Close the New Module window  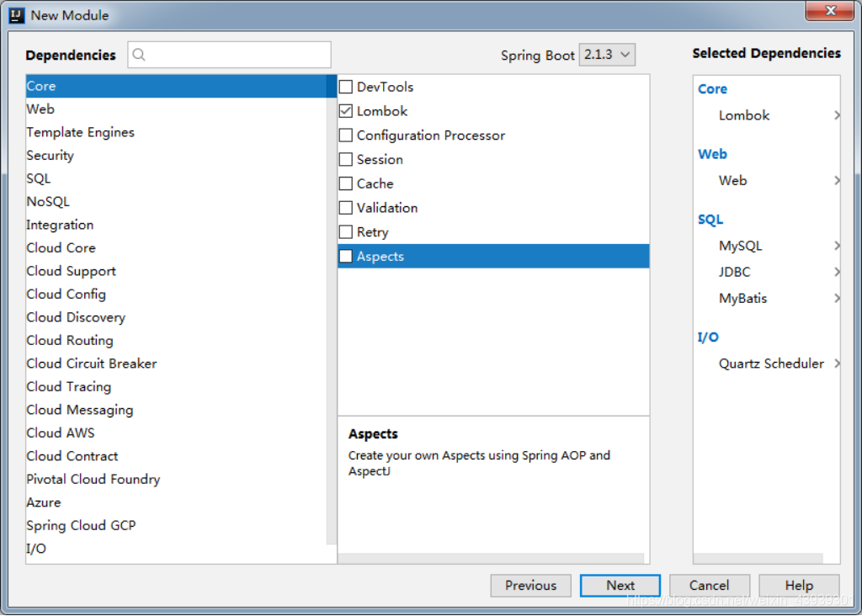tap(830, 10)
